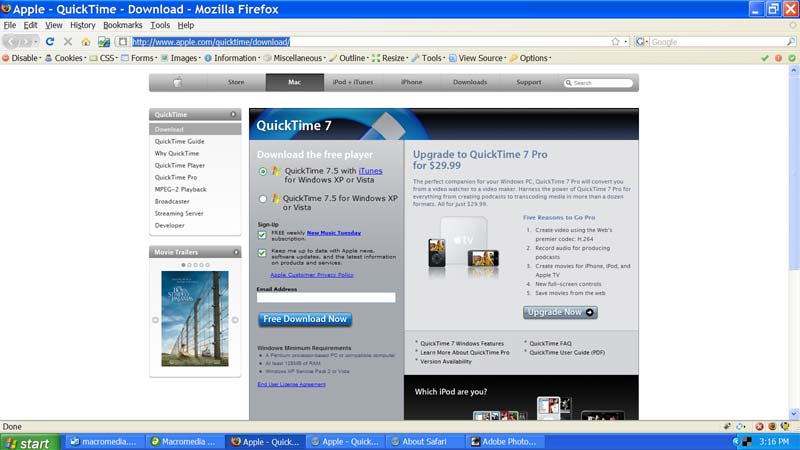Click the QuickTime sidebar header arrow icon
The image size is (800, 450).
[x=234, y=114]
